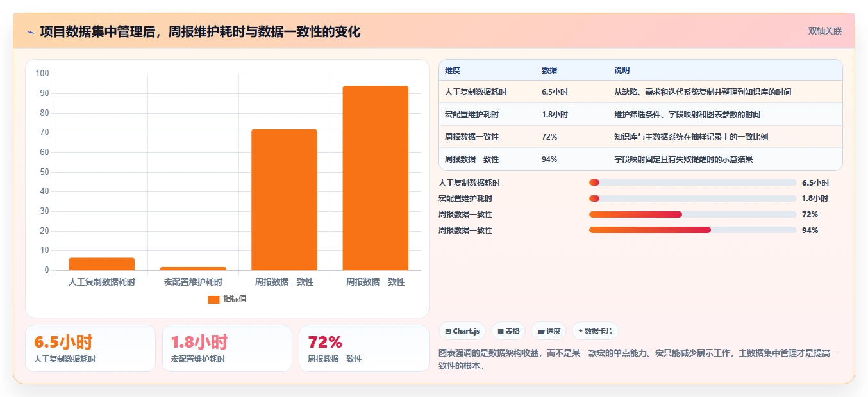Select the Chart.js chip
This screenshot has height=397, width=868.
coord(462,331)
